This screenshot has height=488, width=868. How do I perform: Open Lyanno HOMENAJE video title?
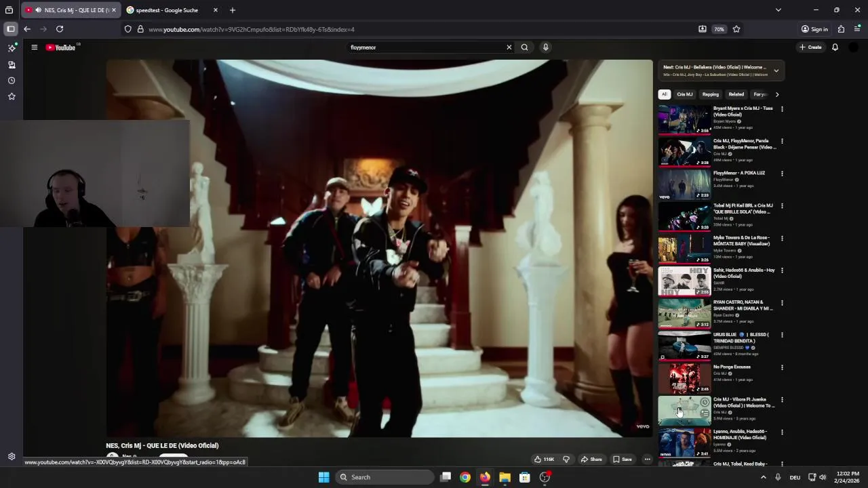tap(741, 434)
